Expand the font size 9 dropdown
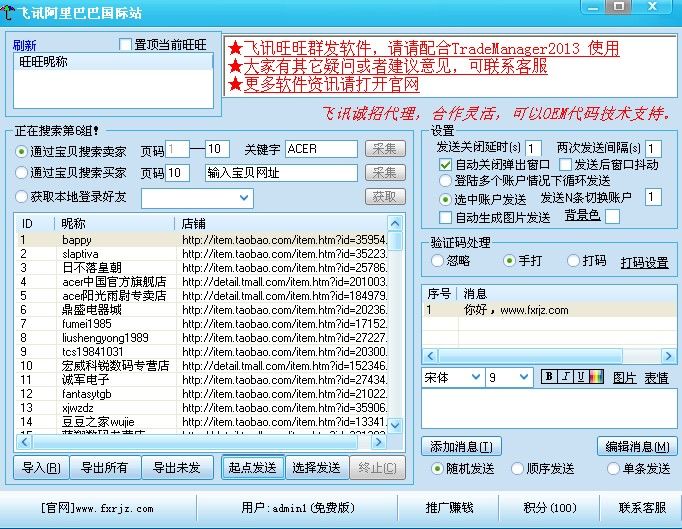 523,377
